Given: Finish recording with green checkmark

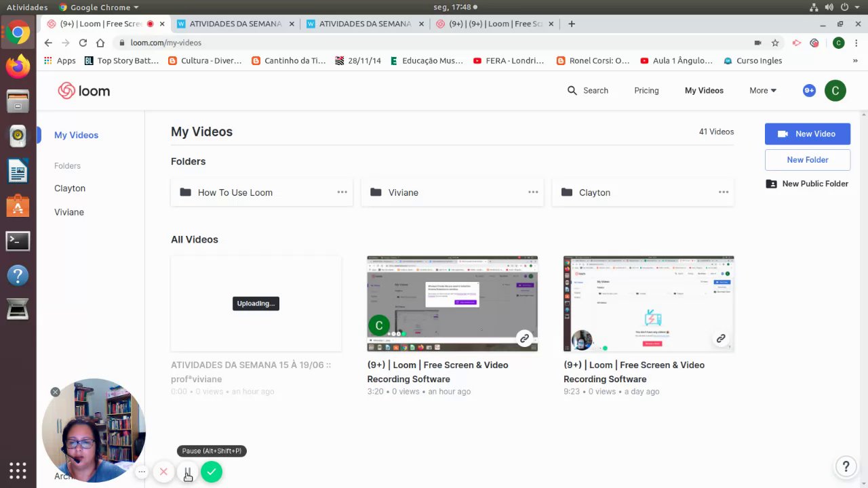Looking at the screenshot, I should (x=212, y=472).
